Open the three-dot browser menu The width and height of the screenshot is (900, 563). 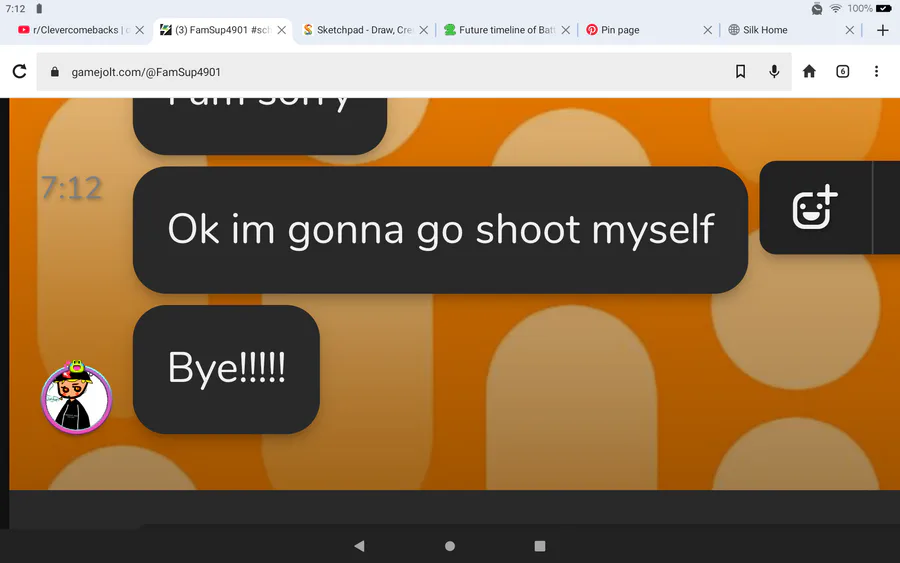pos(876,72)
